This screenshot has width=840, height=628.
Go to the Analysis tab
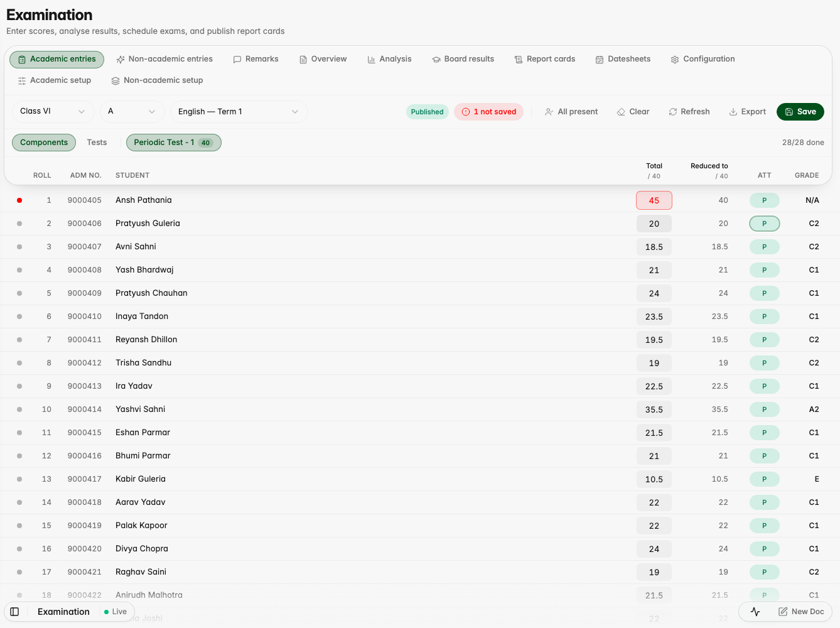click(389, 59)
